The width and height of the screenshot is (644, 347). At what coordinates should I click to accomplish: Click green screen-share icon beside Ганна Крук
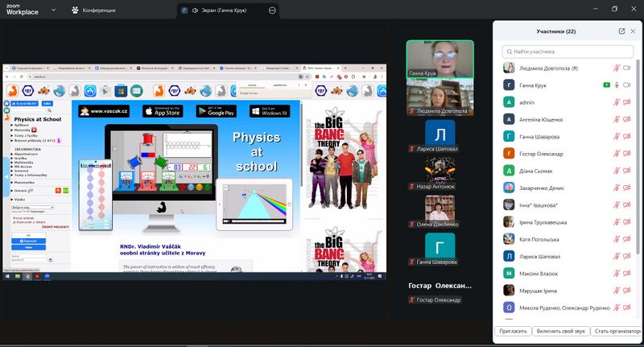point(606,85)
